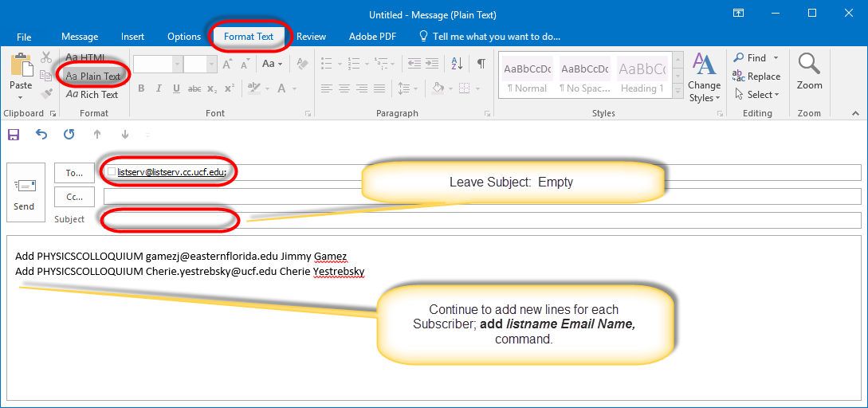Toggle Subscript formatting
The height and width of the screenshot is (408, 868).
point(211,88)
